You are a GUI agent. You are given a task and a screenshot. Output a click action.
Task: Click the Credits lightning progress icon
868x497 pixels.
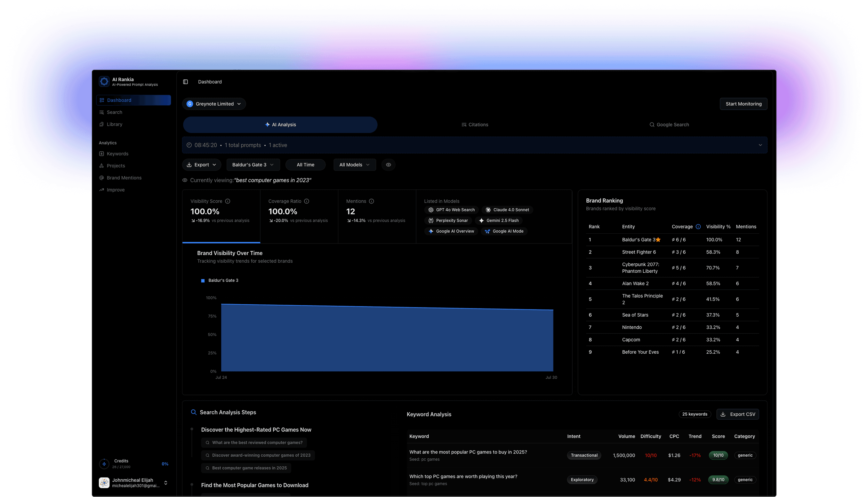coord(104,464)
